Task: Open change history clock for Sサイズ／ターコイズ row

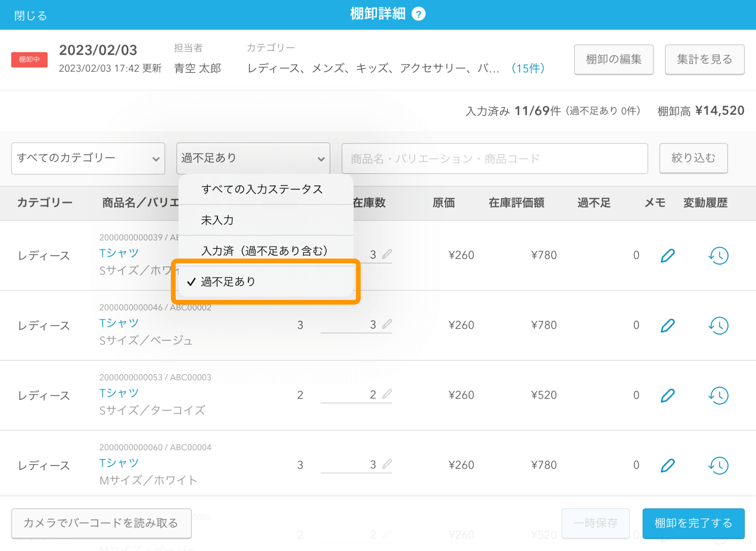Action: tap(719, 395)
